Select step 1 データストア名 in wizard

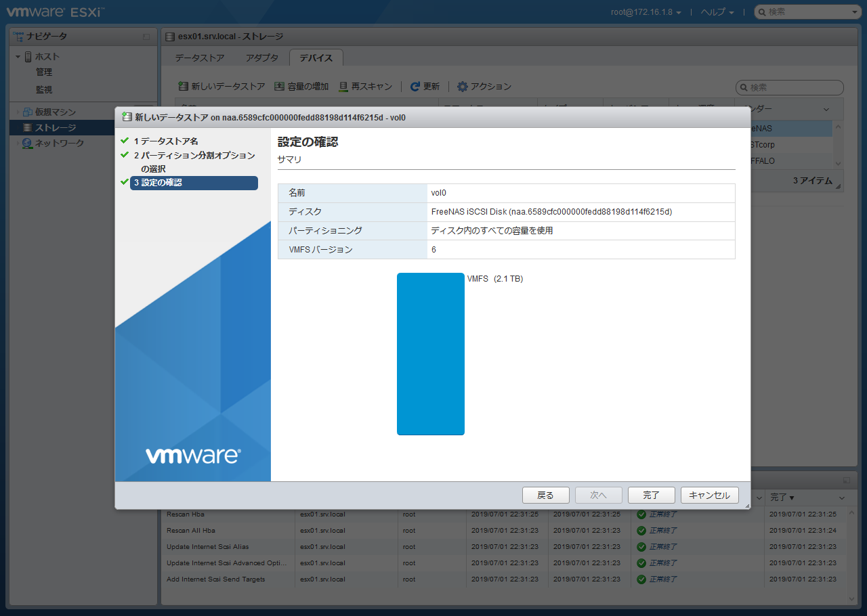[166, 141]
